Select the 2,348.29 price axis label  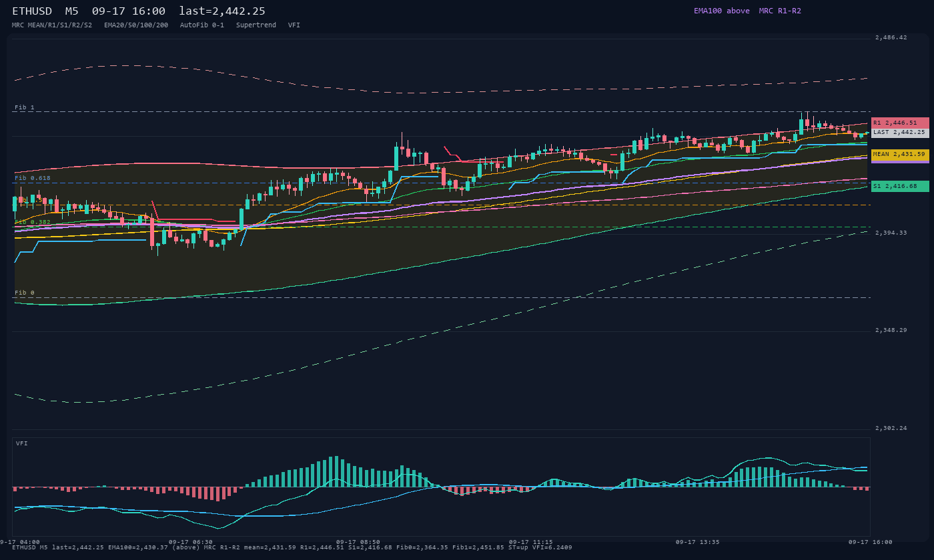coord(891,330)
